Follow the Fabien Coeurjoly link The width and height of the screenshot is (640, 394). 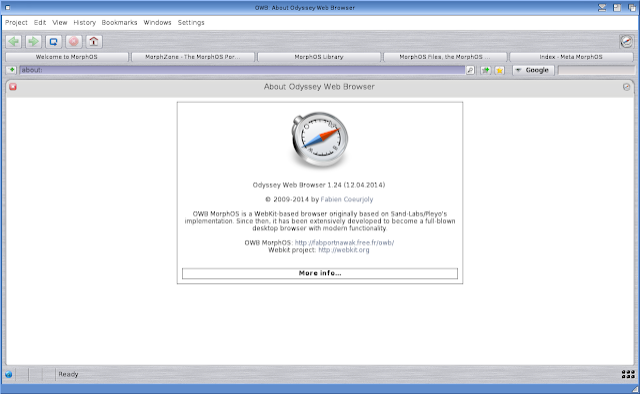(x=347, y=199)
